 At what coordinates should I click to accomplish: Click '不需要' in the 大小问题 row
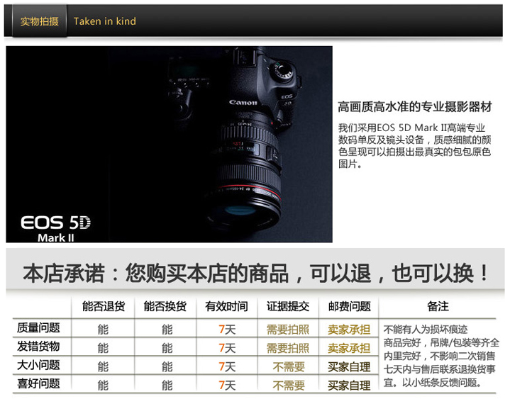(x=289, y=367)
